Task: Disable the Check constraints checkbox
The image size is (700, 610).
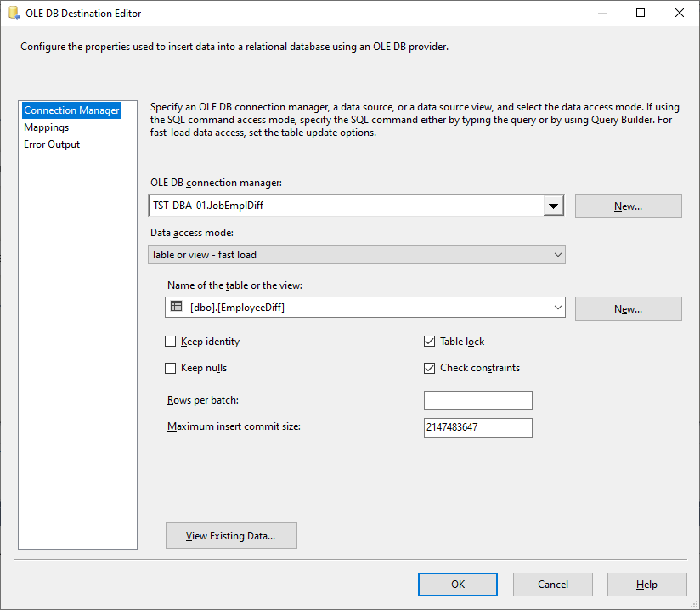Action: pos(429,368)
